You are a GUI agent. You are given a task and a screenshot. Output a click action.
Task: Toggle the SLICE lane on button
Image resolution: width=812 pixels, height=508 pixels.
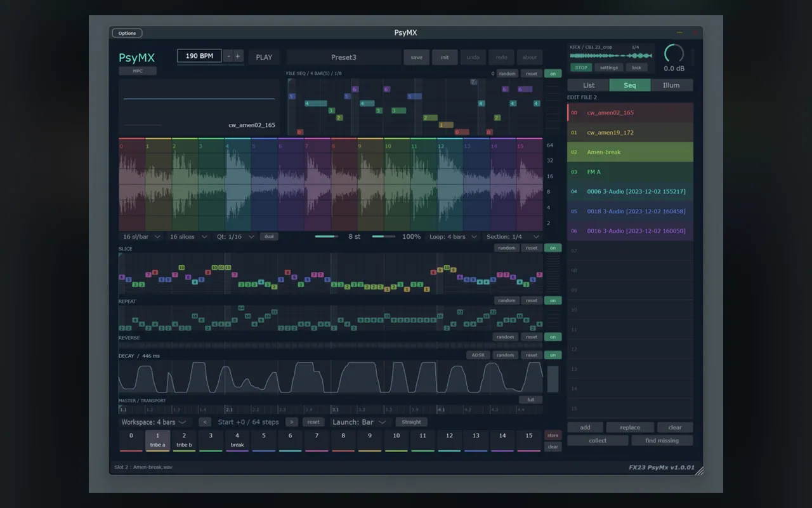[553, 248]
